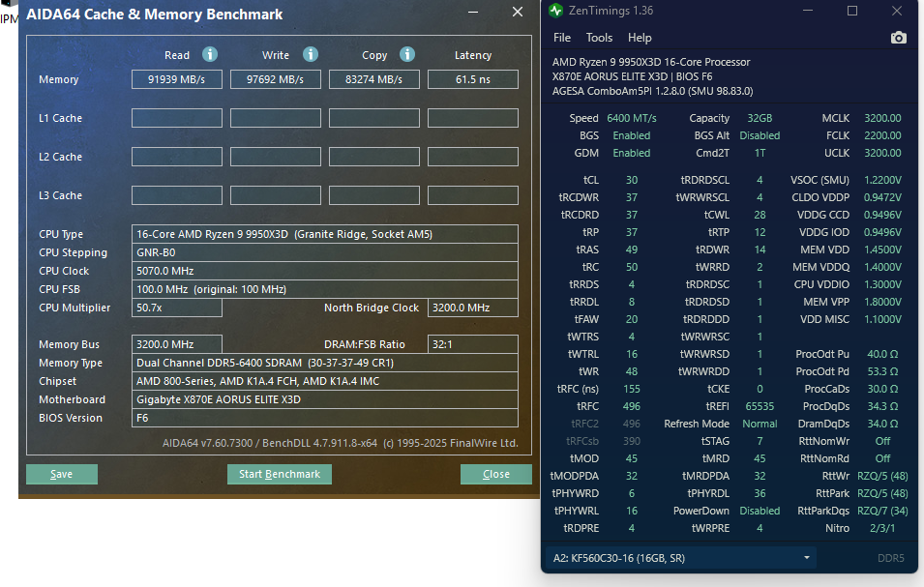Image resolution: width=924 pixels, height=587 pixels.
Task: Open the Tools menu in ZenTimings
Action: click(599, 38)
